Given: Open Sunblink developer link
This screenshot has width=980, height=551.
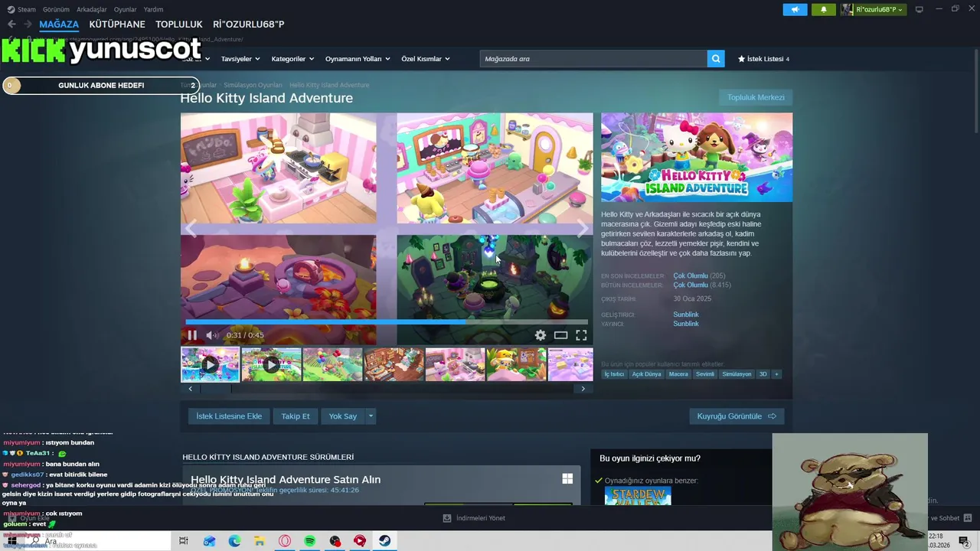Looking at the screenshot, I should click(x=686, y=315).
